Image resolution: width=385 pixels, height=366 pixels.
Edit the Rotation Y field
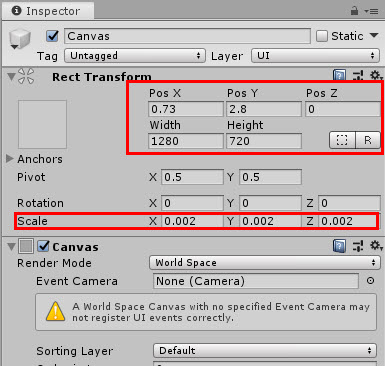270,203
